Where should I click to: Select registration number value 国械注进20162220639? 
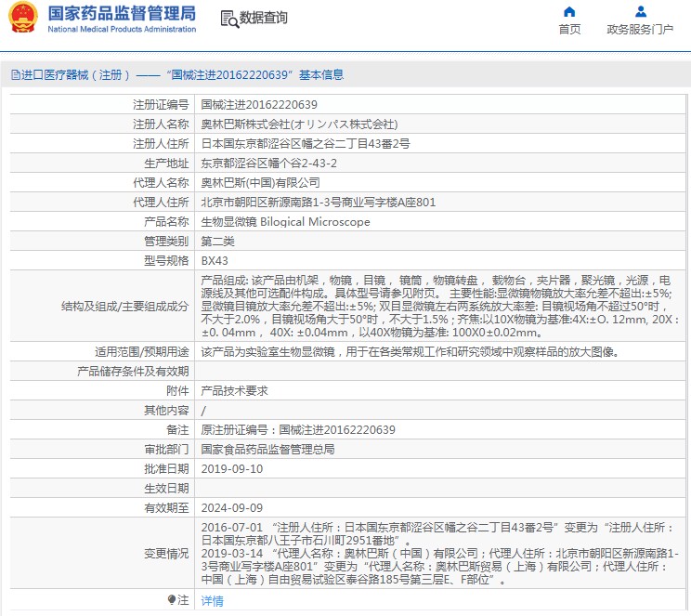(259, 104)
